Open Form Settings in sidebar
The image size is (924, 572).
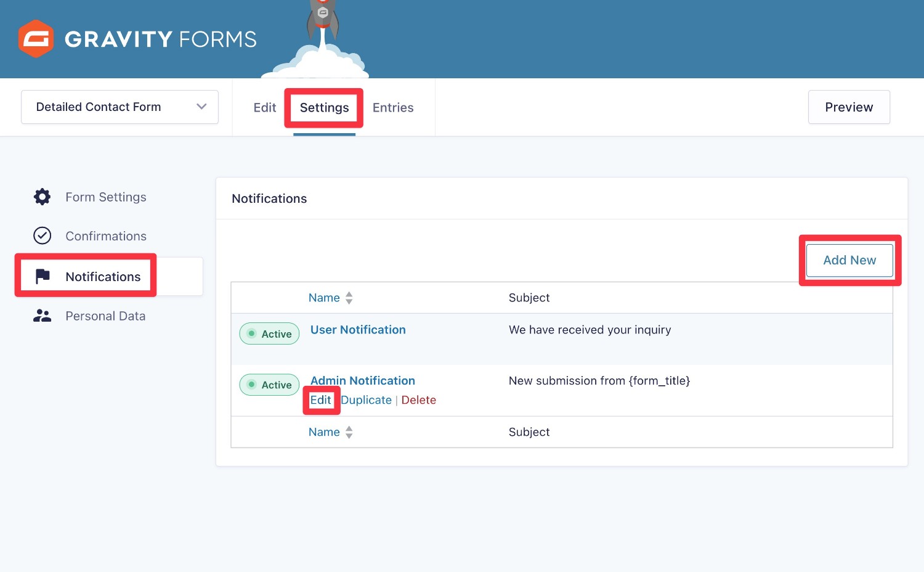pyautogui.click(x=105, y=197)
